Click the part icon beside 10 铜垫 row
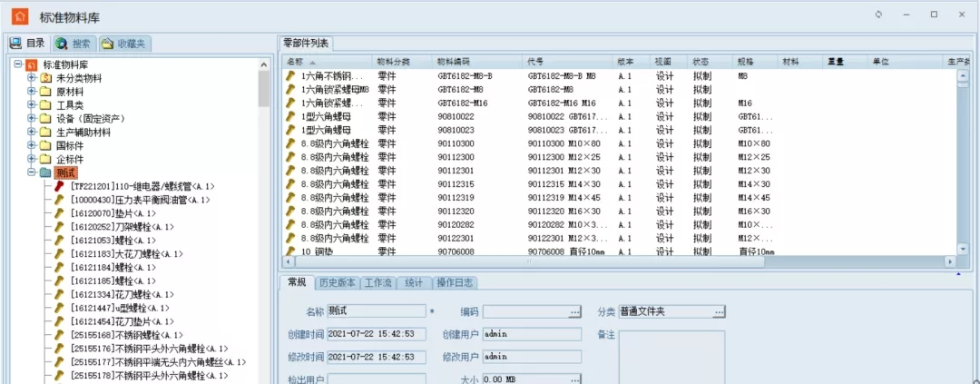The image size is (980, 384). (x=291, y=251)
